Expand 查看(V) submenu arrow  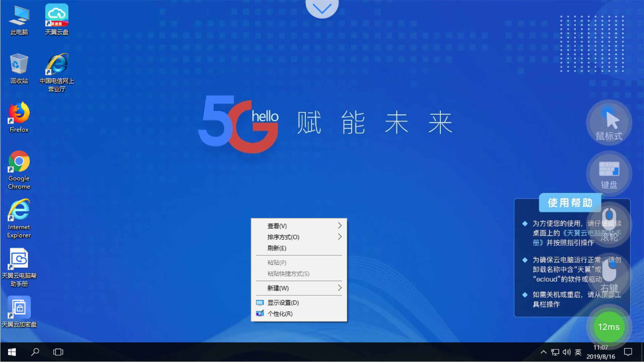[340, 226]
